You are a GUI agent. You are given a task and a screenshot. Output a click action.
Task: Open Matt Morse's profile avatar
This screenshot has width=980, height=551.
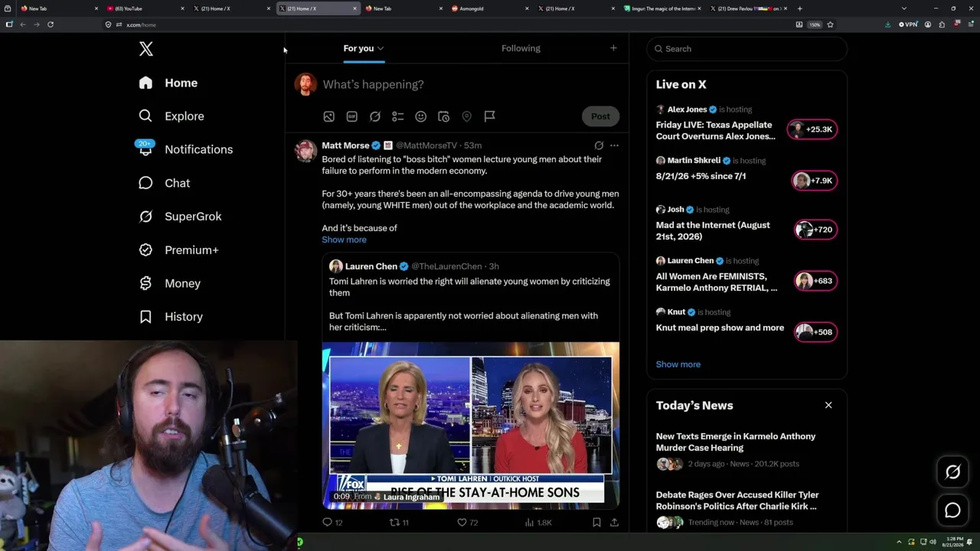[x=305, y=151]
